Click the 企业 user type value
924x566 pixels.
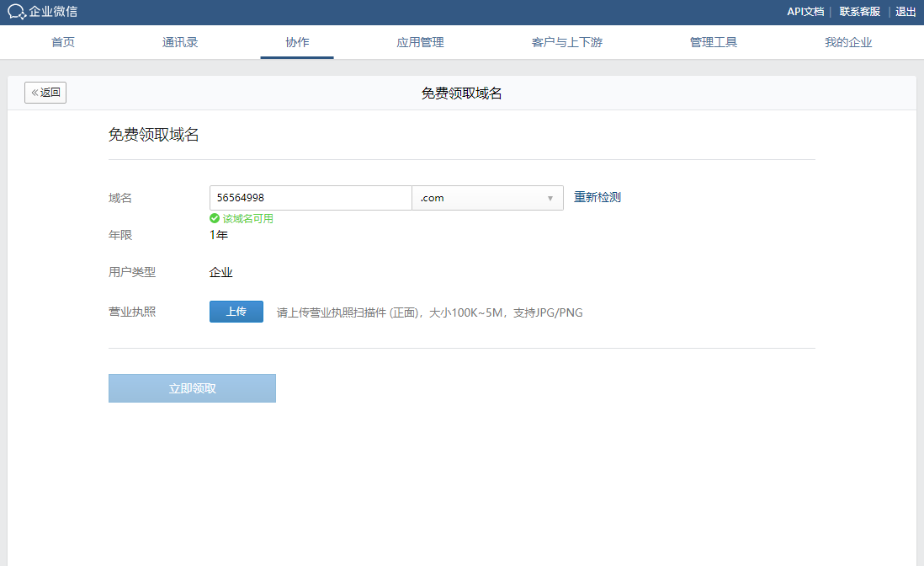click(x=221, y=272)
